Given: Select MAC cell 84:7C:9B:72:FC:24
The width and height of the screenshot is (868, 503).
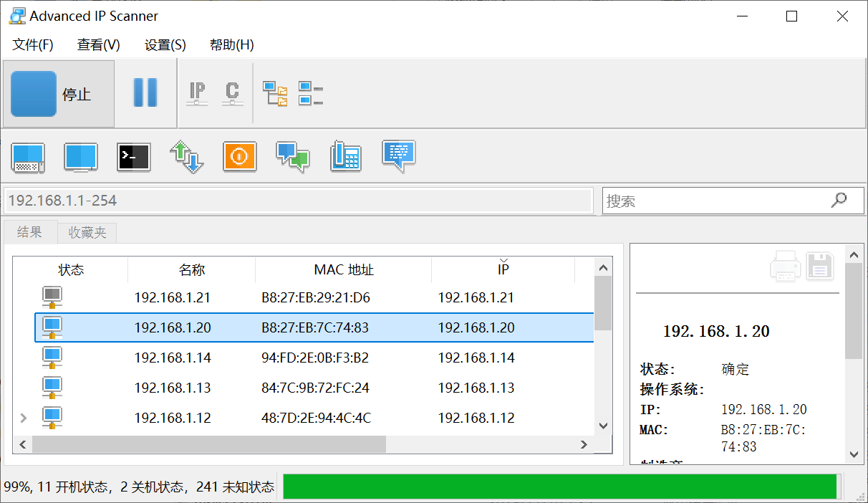Looking at the screenshot, I should tap(315, 388).
